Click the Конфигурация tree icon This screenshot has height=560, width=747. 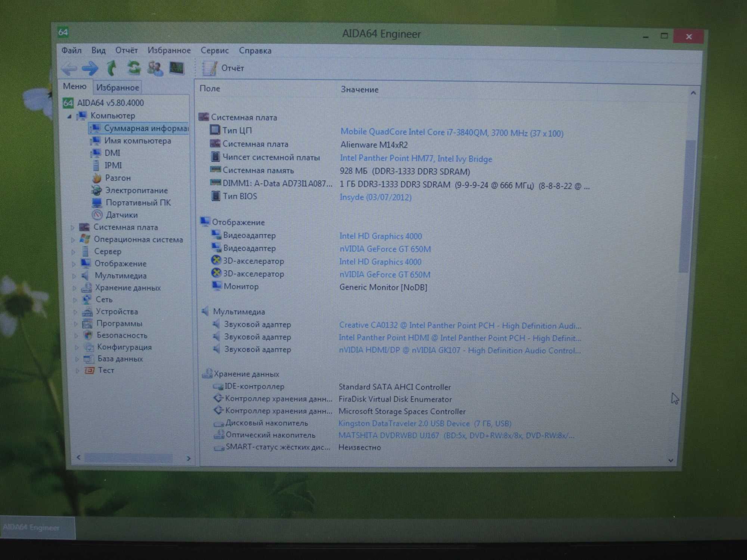pos(89,347)
